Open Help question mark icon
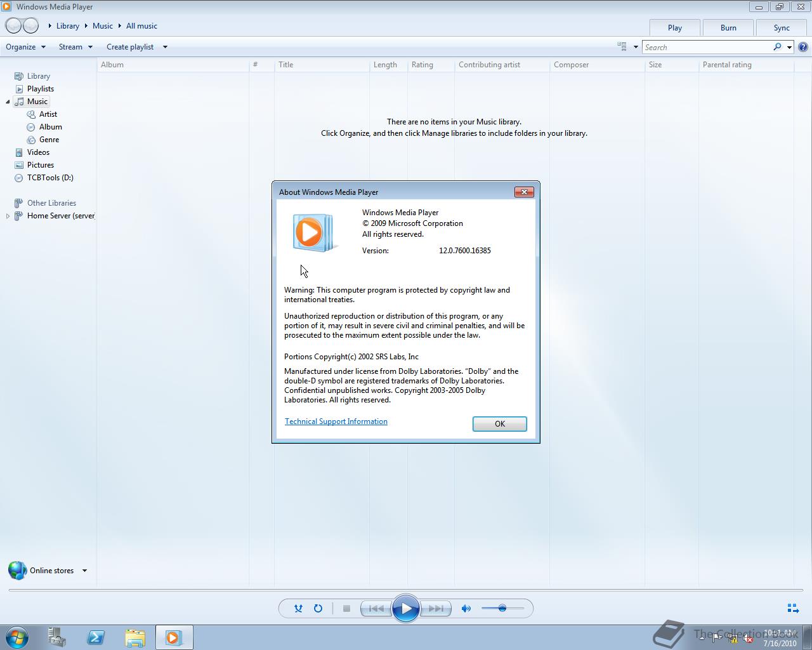This screenshot has width=812, height=650. 803,47
